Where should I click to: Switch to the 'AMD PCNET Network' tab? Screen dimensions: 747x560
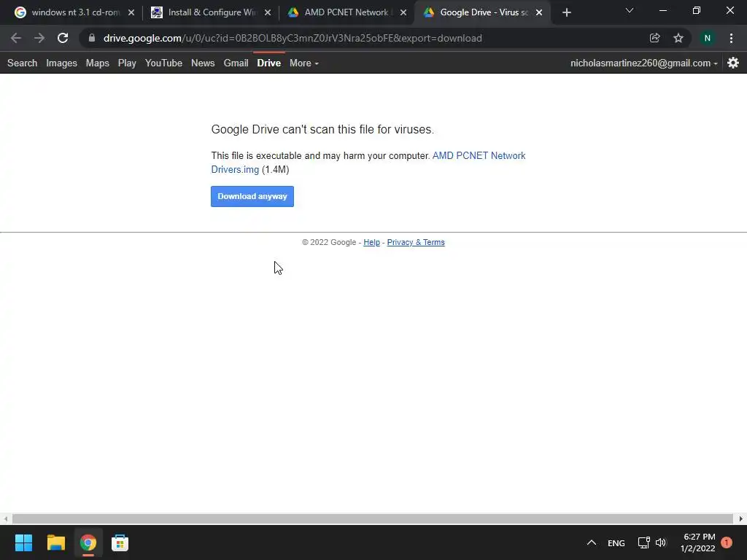click(x=347, y=13)
